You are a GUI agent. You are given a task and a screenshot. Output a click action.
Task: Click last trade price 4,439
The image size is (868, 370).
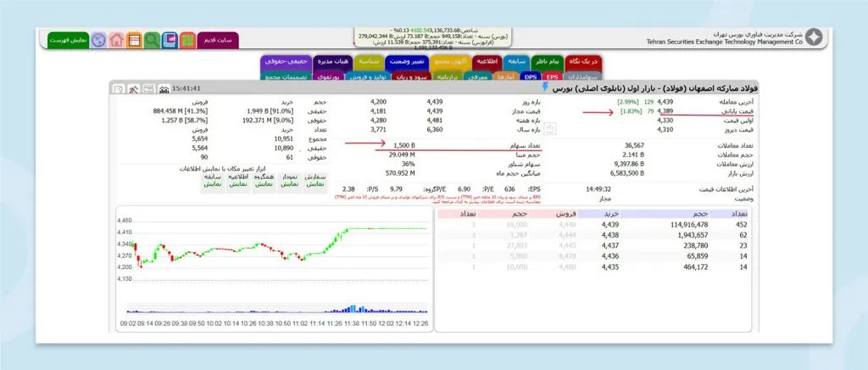point(665,102)
